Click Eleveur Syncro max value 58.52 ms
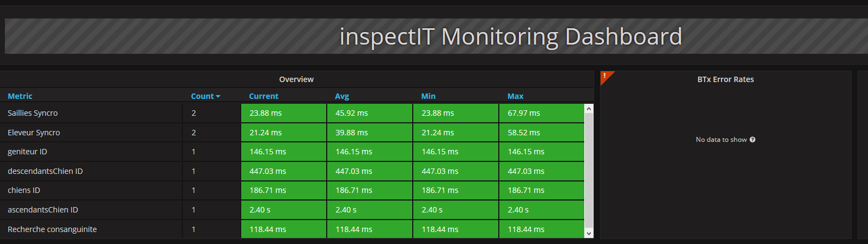The width and height of the screenshot is (868, 244). pyautogui.click(x=542, y=133)
